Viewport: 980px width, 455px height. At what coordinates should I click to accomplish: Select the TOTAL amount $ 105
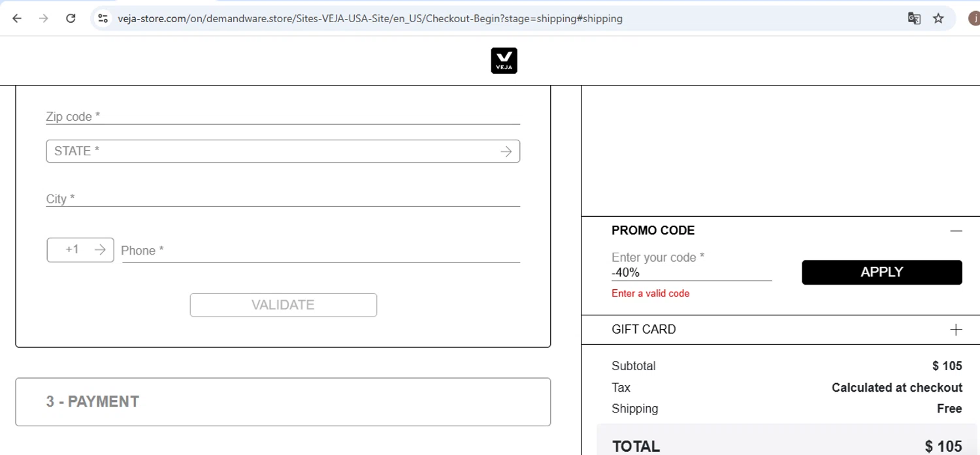click(943, 447)
